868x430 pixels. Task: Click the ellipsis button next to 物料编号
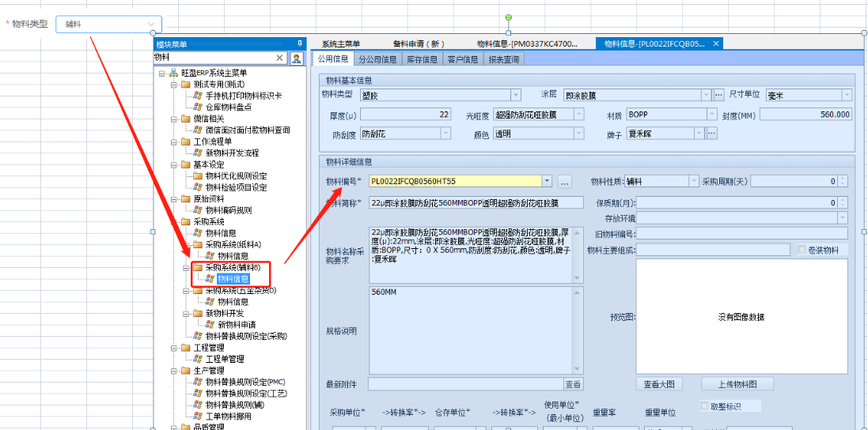pos(564,181)
